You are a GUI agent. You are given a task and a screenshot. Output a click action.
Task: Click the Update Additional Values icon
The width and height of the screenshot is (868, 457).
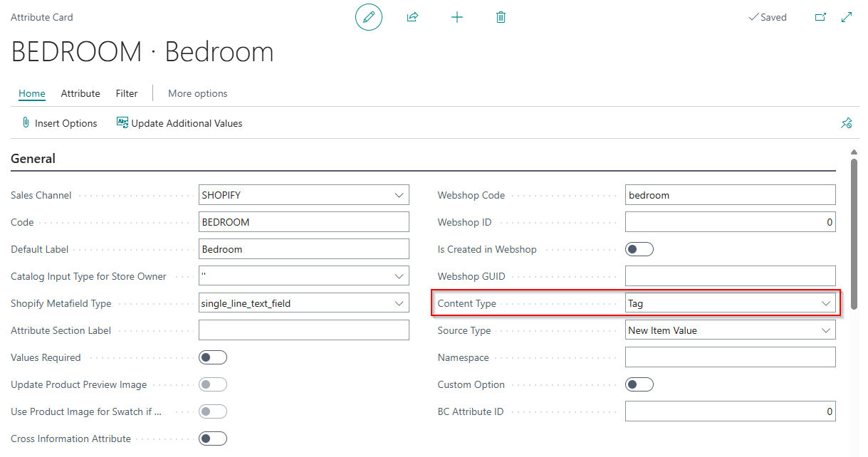pyautogui.click(x=122, y=122)
